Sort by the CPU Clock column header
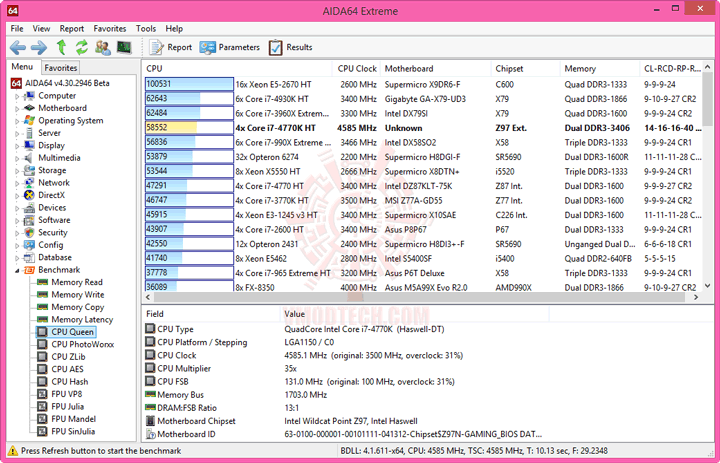Screen dimensions: 720x463 tap(356, 68)
